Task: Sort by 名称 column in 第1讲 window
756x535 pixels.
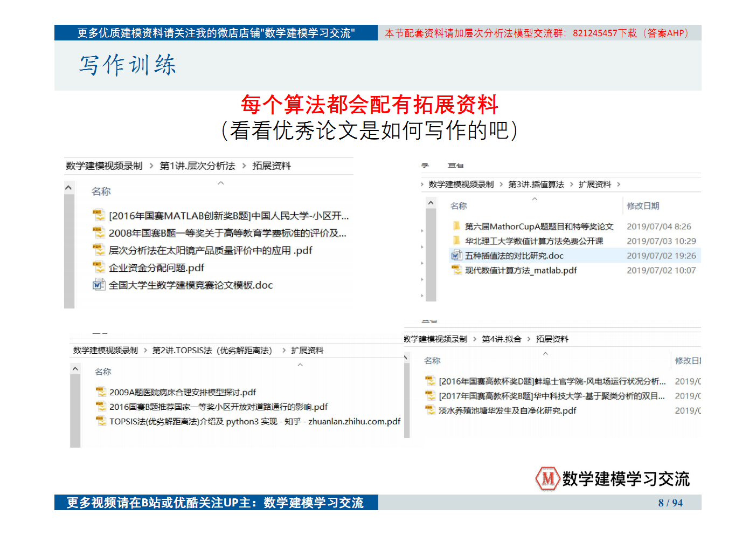Action: (x=101, y=191)
